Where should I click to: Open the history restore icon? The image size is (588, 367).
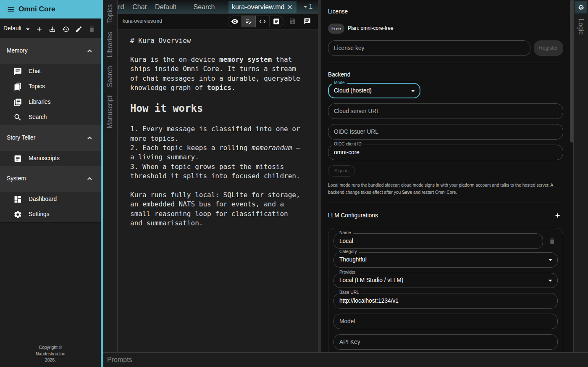pyautogui.click(x=66, y=29)
